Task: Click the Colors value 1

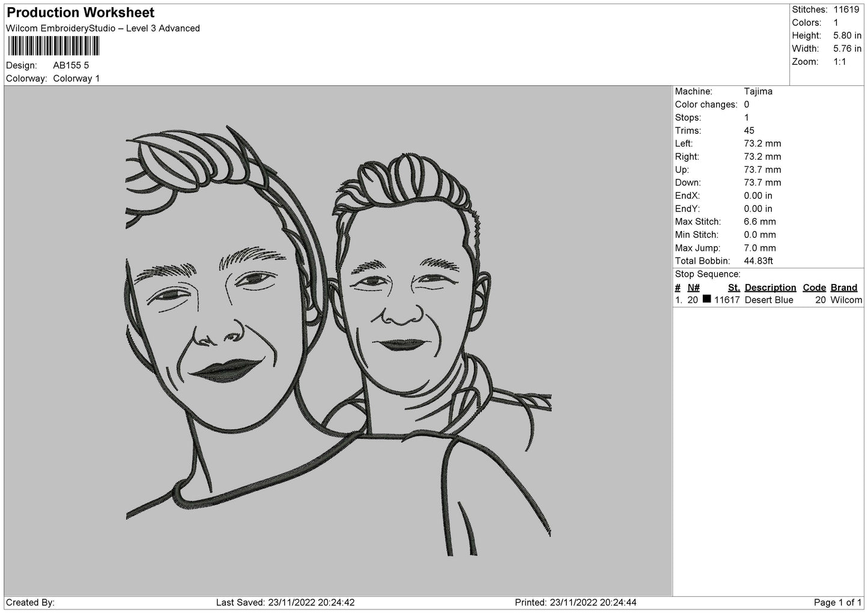Action: (x=836, y=23)
